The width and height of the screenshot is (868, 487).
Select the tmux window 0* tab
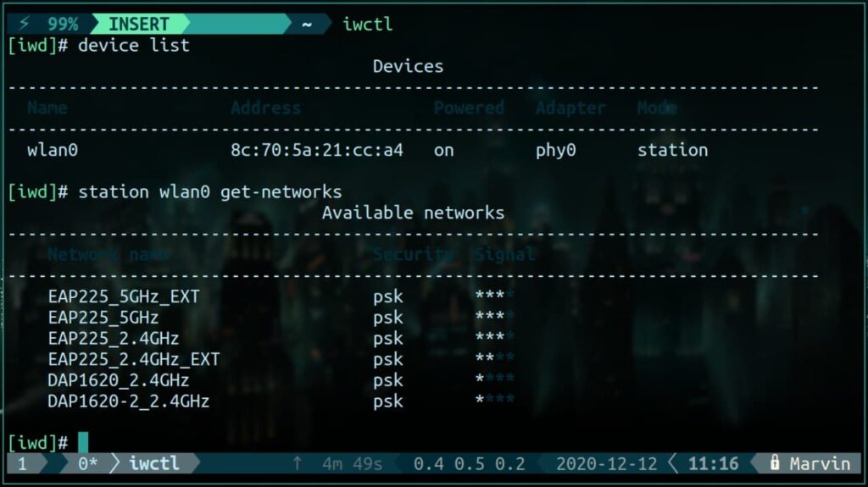pos(87,463)
